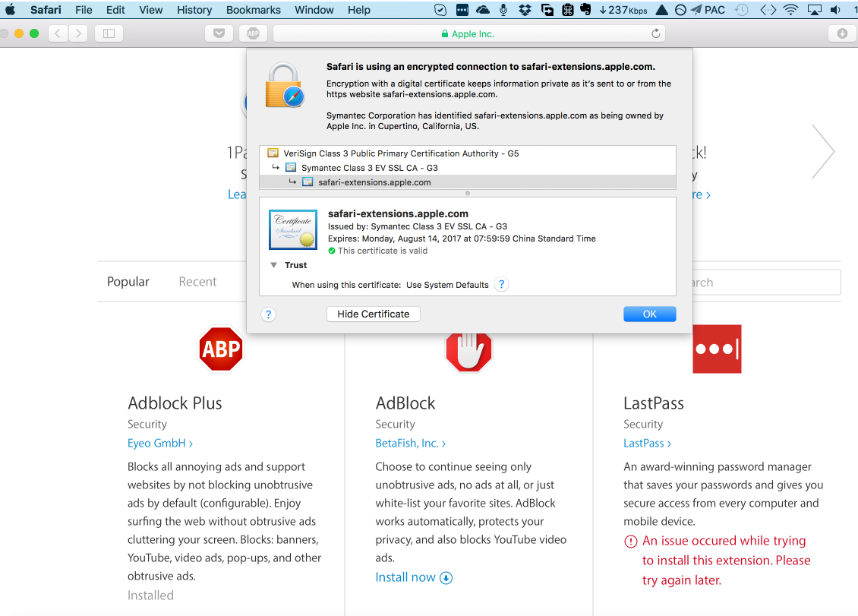Select safari-extensions.apple.com in certificate chain

click(468, 182)
